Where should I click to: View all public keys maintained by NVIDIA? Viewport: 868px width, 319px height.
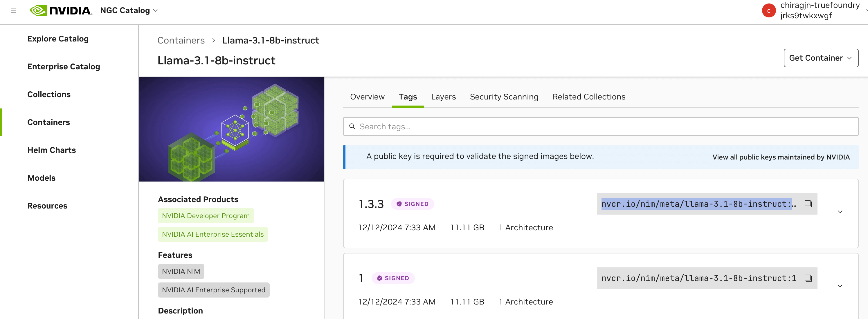781,157
